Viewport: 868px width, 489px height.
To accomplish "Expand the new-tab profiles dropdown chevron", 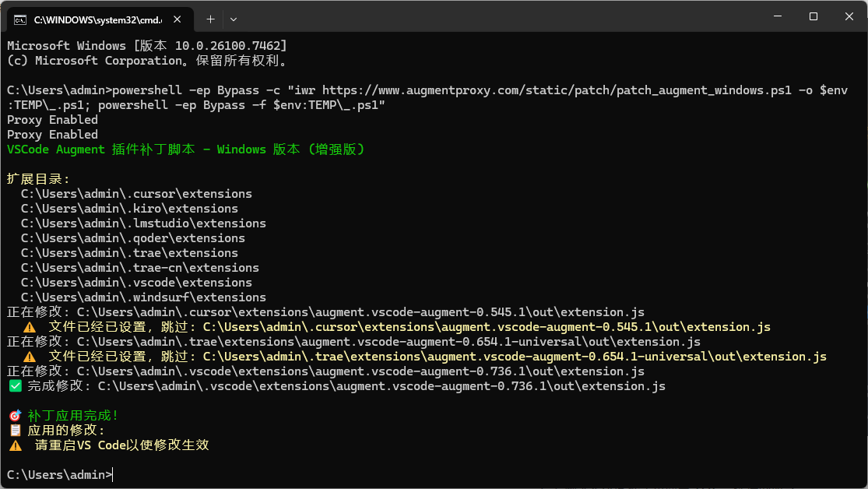I will [234, 18].
